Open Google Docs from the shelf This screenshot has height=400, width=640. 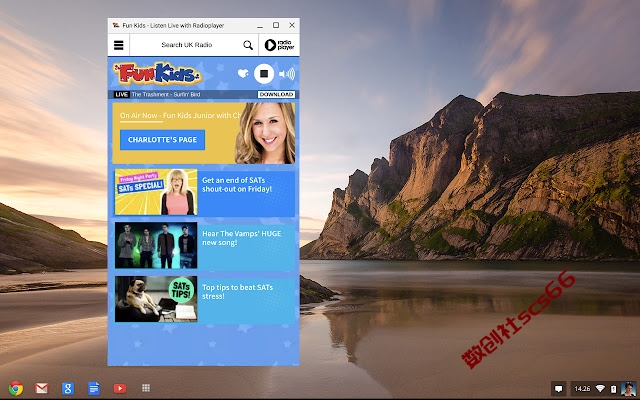[x=94, y=388]
